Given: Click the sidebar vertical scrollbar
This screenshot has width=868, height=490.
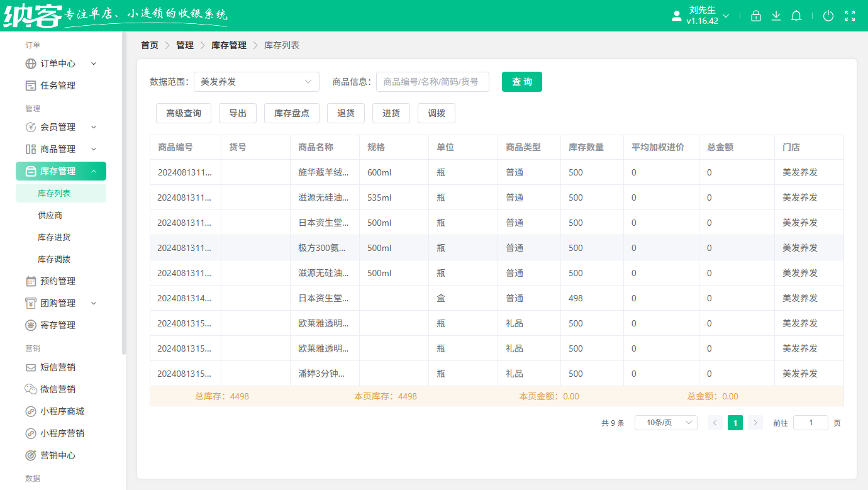Looking at the screenshot, I should coord(124,194).
